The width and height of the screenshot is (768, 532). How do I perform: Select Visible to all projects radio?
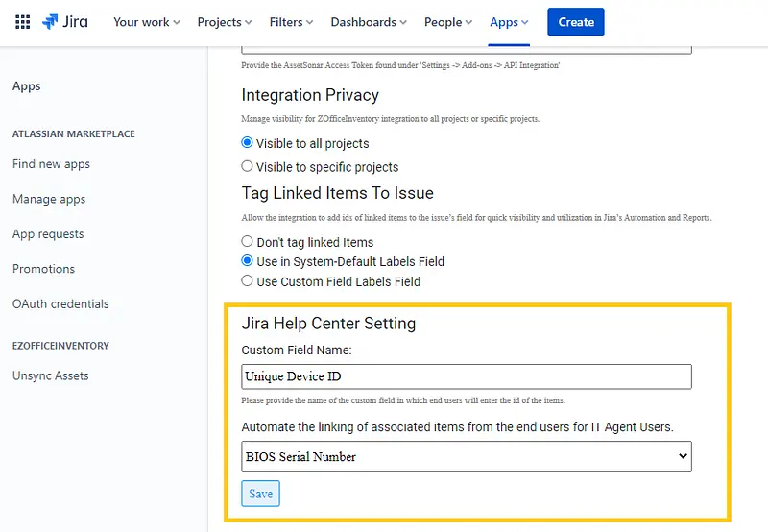tap(247, 142)
